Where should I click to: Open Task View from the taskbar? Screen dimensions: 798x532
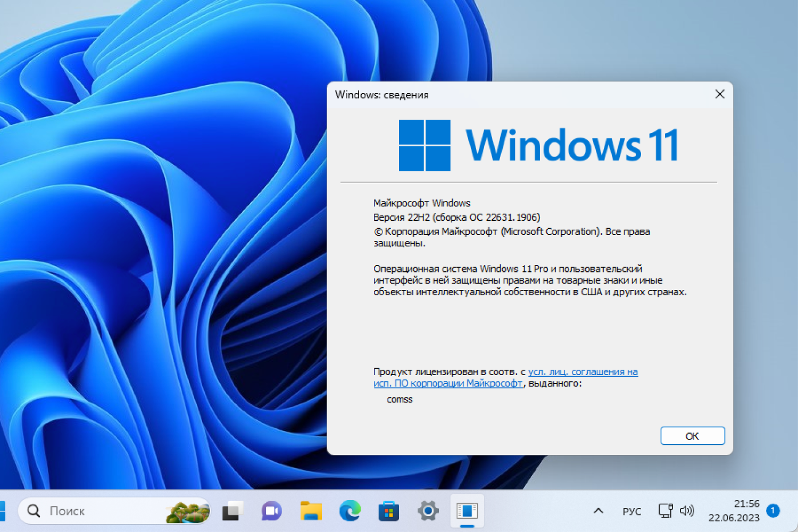[x=232, y=511]
